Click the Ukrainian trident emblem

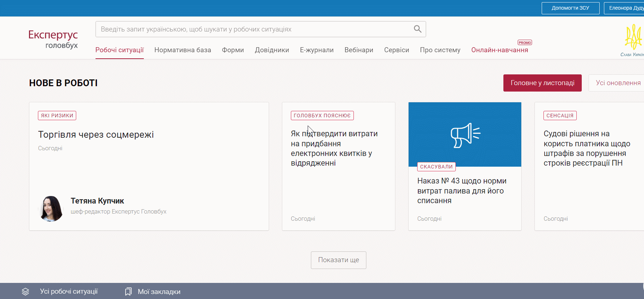[633, 37]
